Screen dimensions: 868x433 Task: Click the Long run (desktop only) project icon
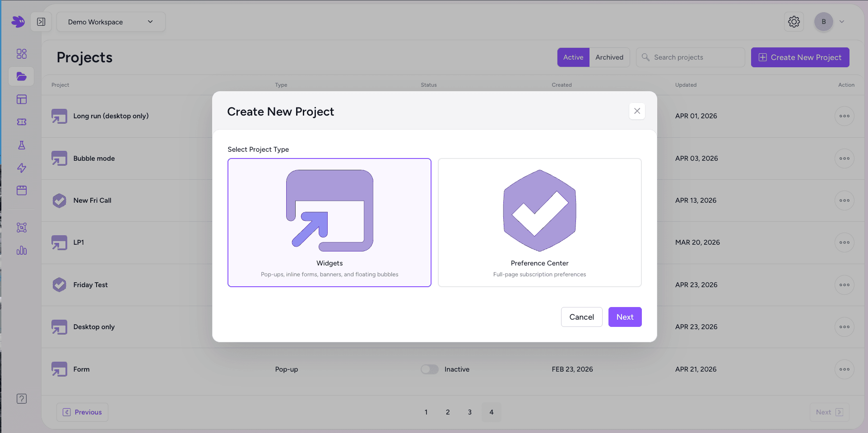(x=59, y=116)
